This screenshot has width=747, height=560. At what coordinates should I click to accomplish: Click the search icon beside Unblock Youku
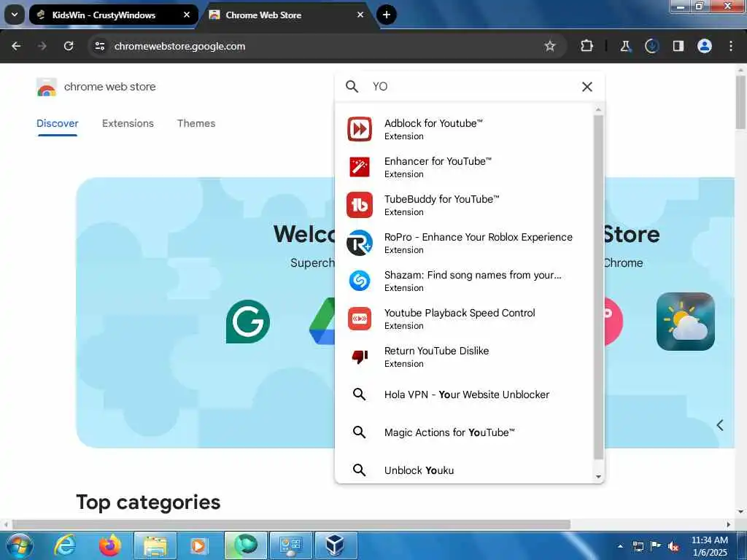[359, 470]
